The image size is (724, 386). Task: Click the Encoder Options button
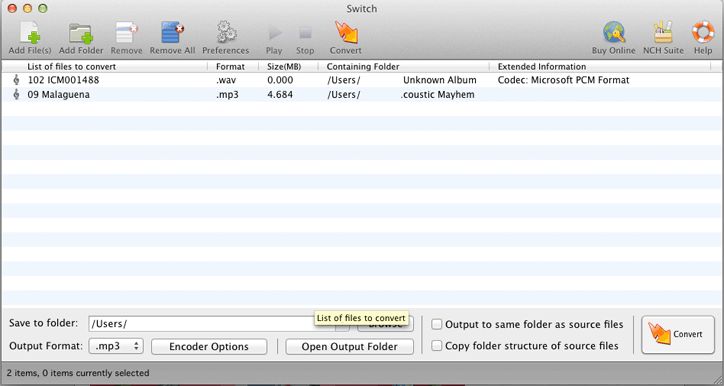(209, 347)
